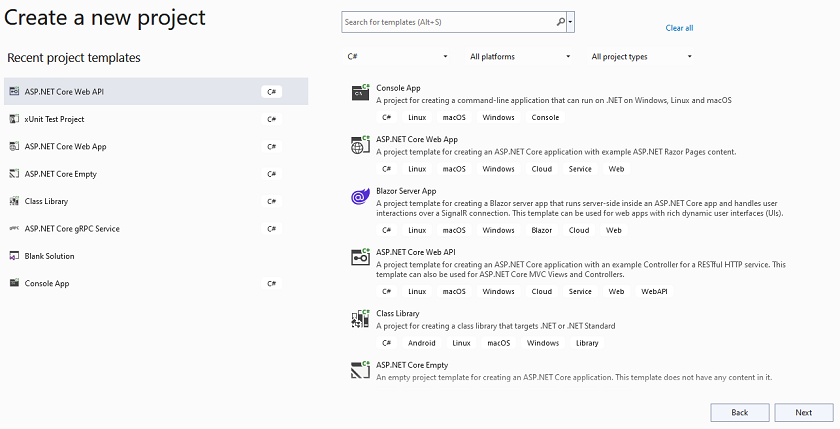Click the ASP.NET Core Web App globe icon
The image size is (840, 429).
[360, 145]
